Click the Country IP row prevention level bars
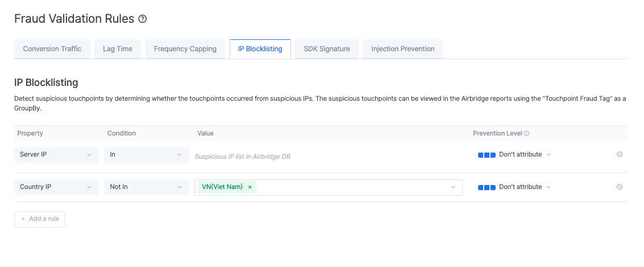The image size is (644, 267). point(487,187)
